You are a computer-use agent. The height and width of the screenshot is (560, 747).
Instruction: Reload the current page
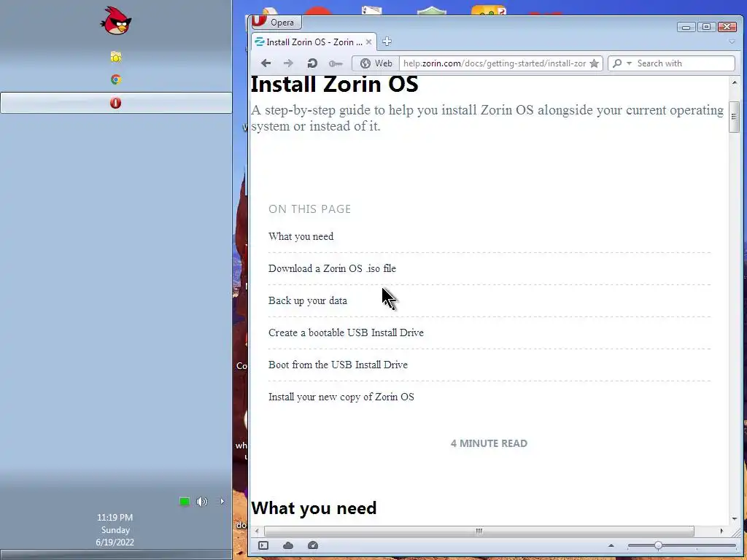(x=312, y=63)
